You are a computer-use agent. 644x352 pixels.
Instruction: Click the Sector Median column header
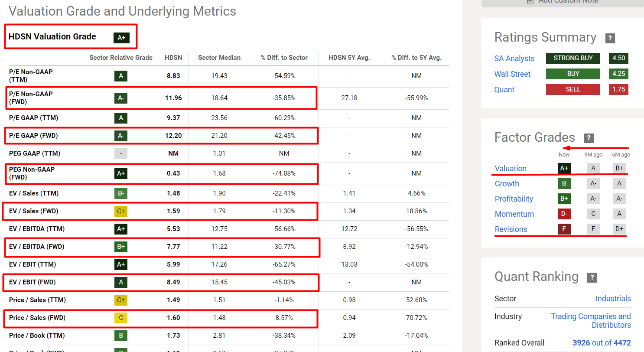(219, 58)
